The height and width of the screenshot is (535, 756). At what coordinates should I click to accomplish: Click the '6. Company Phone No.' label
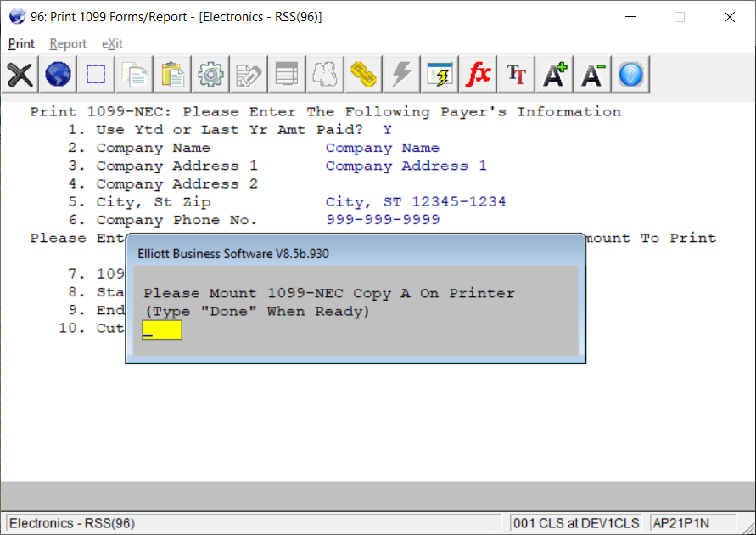[162, 220]
